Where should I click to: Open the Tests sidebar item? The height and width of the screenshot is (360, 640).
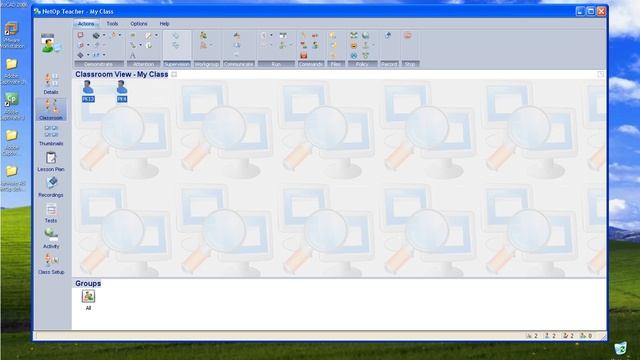[x=51, y=213]
